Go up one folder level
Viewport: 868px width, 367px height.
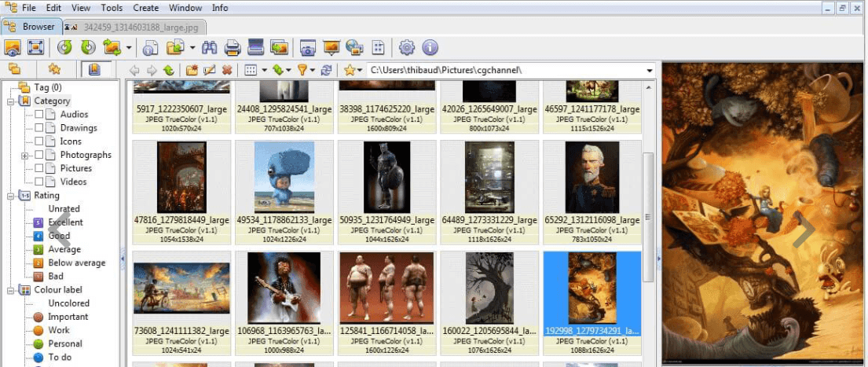coord(168,70)
